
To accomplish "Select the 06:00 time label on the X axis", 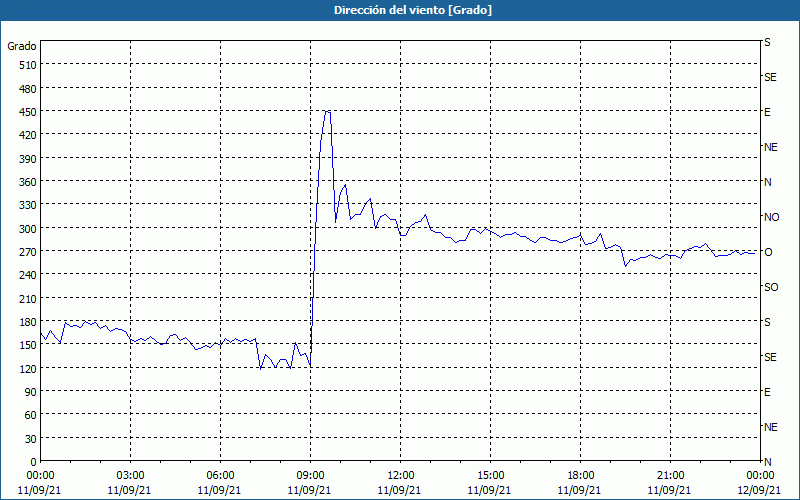I will click(220, 476).
